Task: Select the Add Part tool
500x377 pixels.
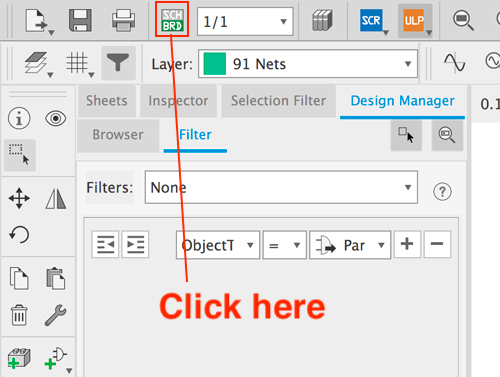Action: 19,359
